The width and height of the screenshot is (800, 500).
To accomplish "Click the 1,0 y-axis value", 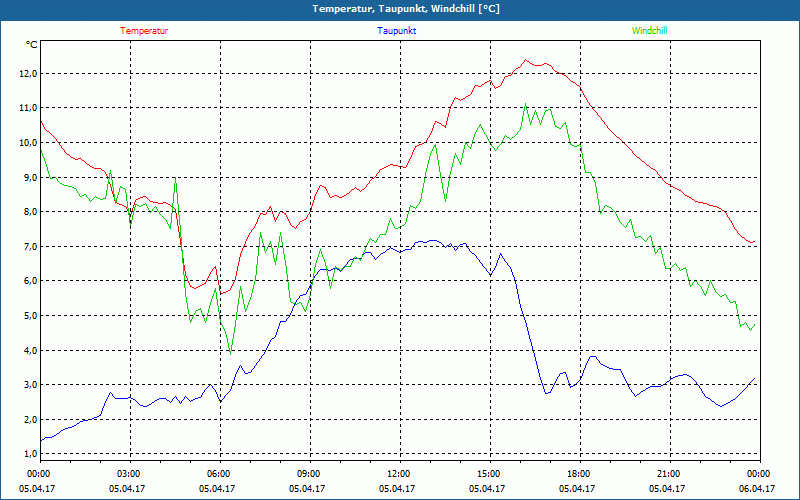I will pos(31,454).
